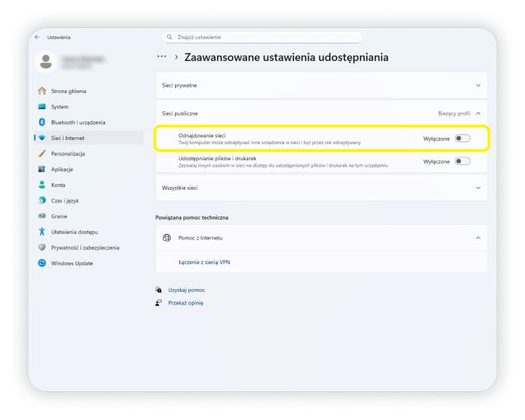The image size is (525, 420).
Task: Click the Strona główna home icon
Action: pyautogui.click(x=42, y=91)
